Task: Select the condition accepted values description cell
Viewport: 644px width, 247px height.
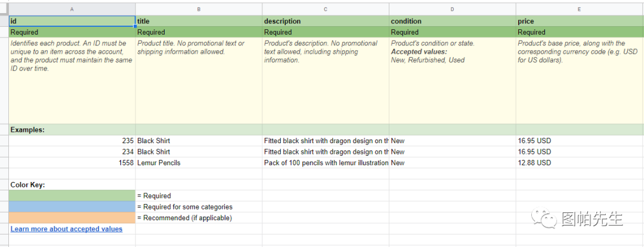Action: (452, 81)
